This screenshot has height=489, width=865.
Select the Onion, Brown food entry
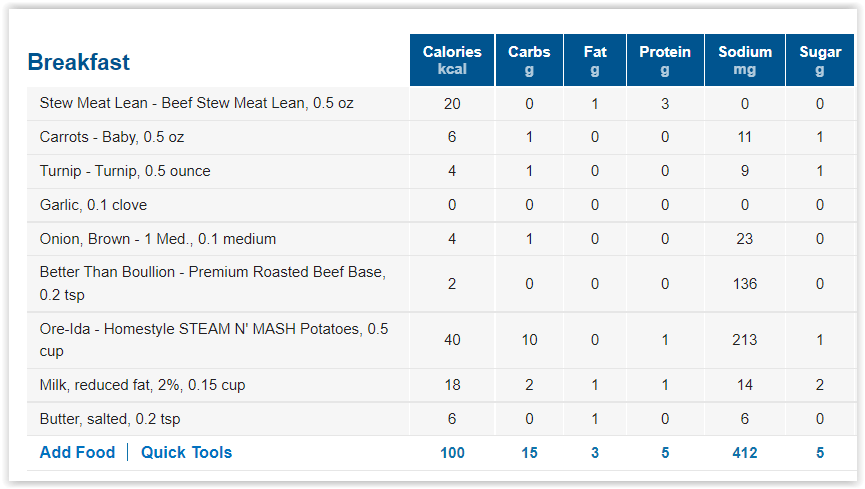(158, 239)
